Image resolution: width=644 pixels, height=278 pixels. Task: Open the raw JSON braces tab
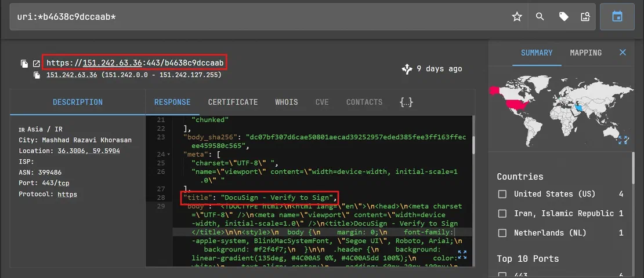(x=406, y=102)
